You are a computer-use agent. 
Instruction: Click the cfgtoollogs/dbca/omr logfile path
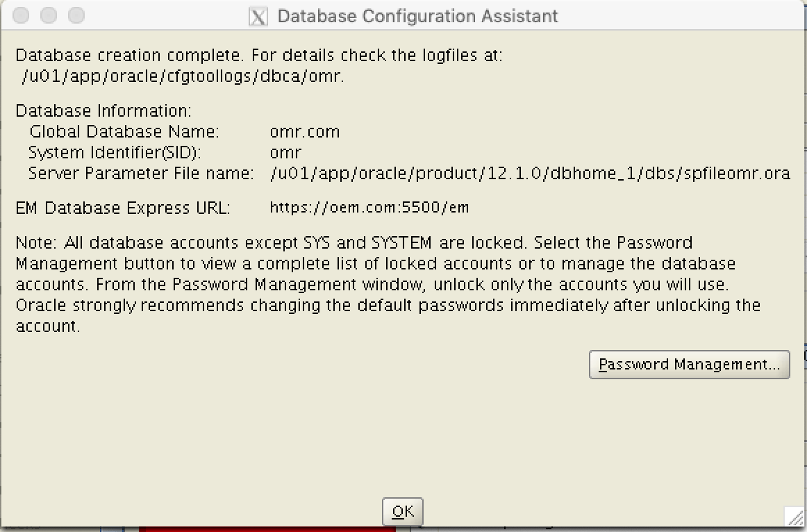tap(183, 76)
